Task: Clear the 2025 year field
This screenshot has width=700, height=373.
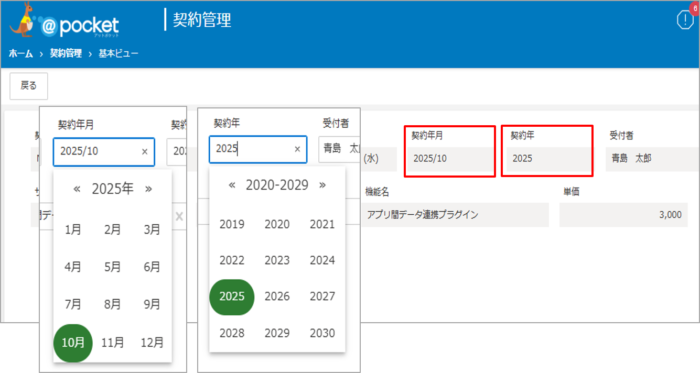Action: click(297, 149)
